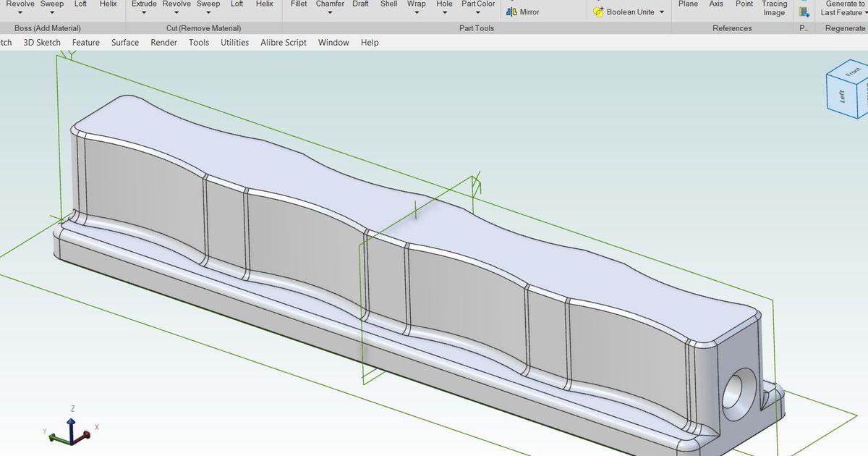The height and width of the screenshot is (456, 868).
Task: Open the Boolean Unite dropdown arrow
Action: click(662, 12)
